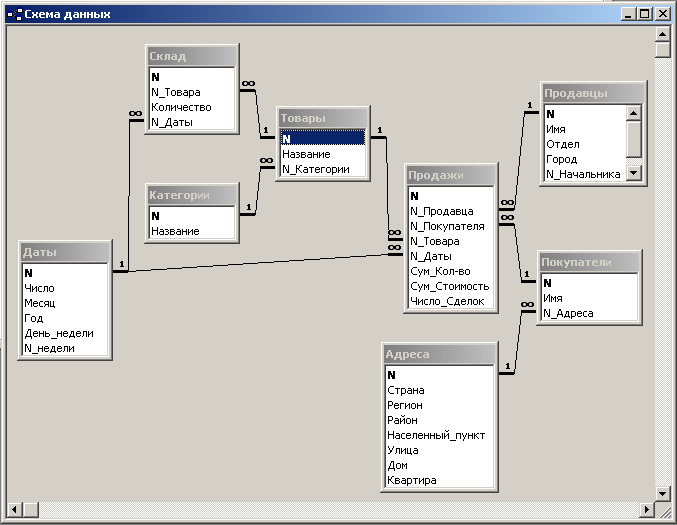Minimize the Схема данных window
This screenshot has height=525, width=677.
pos(629,14)
